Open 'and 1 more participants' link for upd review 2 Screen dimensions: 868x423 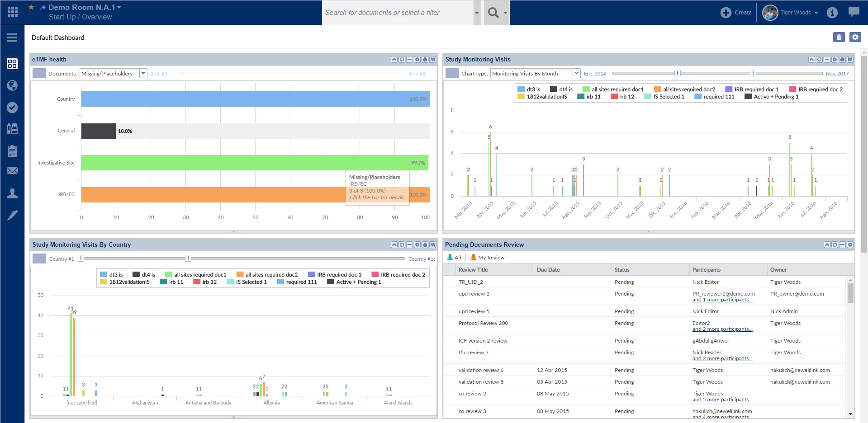(x=722, y=300)
